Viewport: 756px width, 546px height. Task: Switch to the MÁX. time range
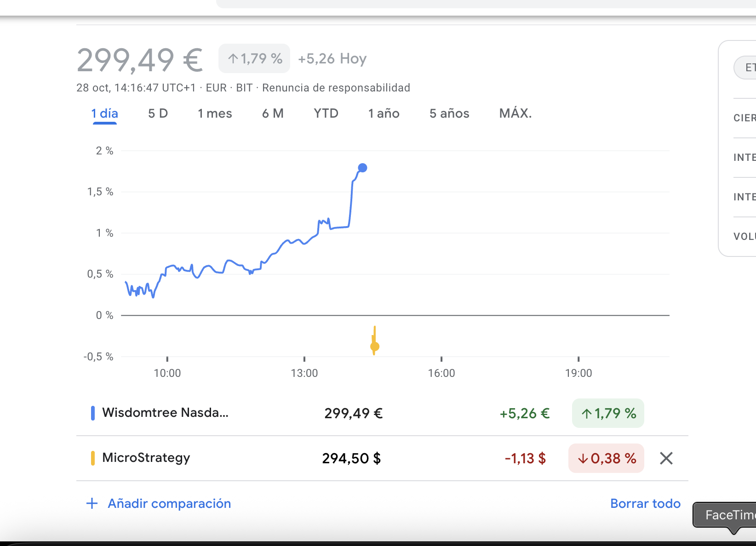tap(515, 114)
